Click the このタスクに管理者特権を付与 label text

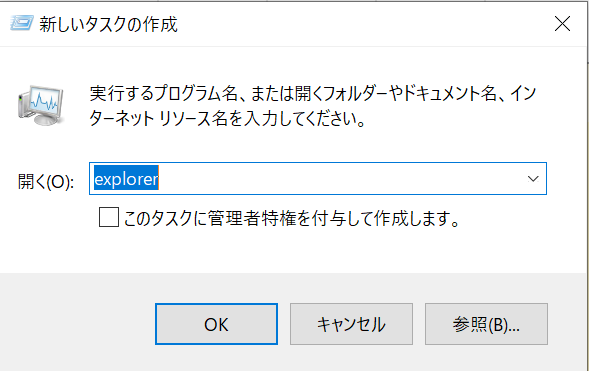coord(291,218)
